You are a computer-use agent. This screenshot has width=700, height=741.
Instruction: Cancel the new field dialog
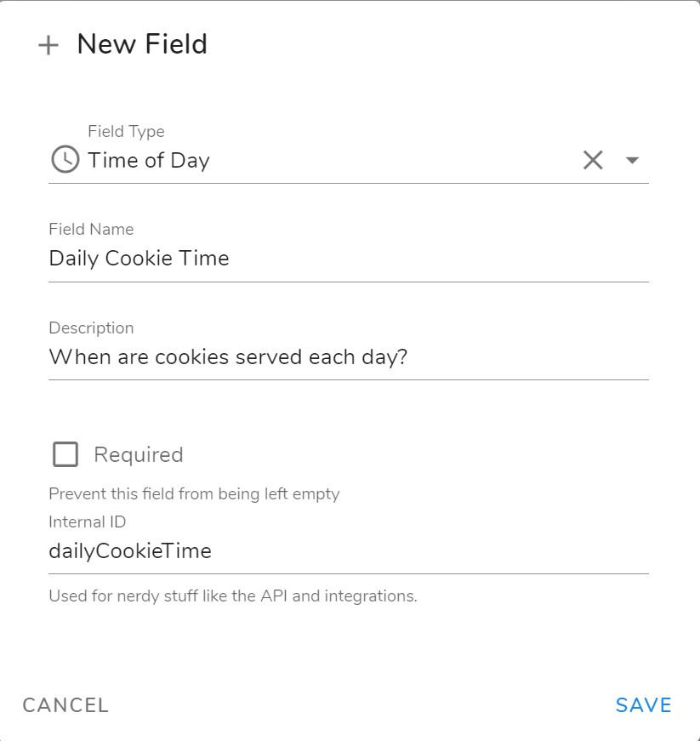(x=65, y=705)
